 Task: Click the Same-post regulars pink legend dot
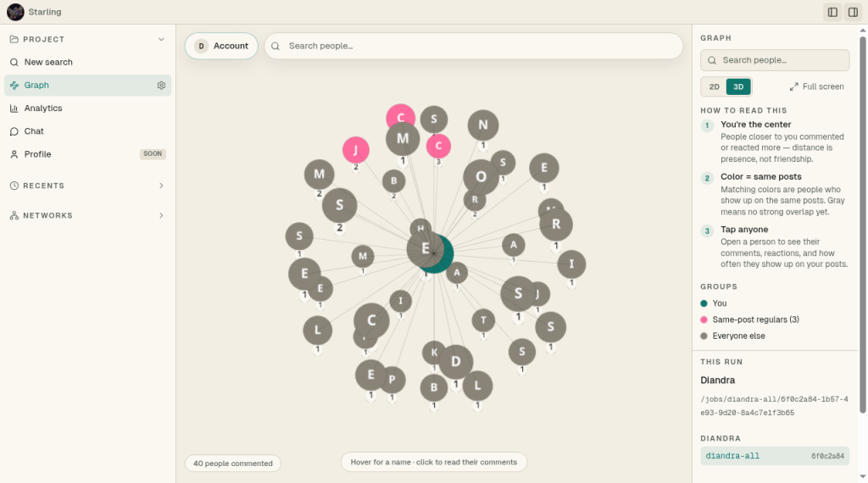click(704, 319)
